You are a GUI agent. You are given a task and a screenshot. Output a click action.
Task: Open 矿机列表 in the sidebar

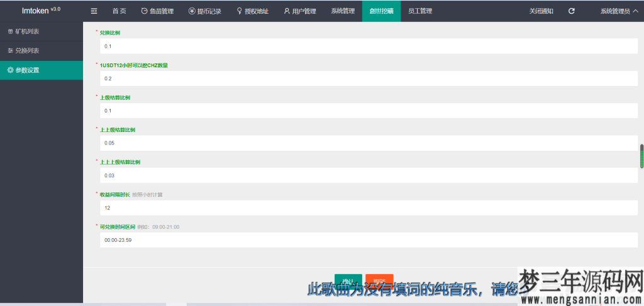tap(42, 31)
